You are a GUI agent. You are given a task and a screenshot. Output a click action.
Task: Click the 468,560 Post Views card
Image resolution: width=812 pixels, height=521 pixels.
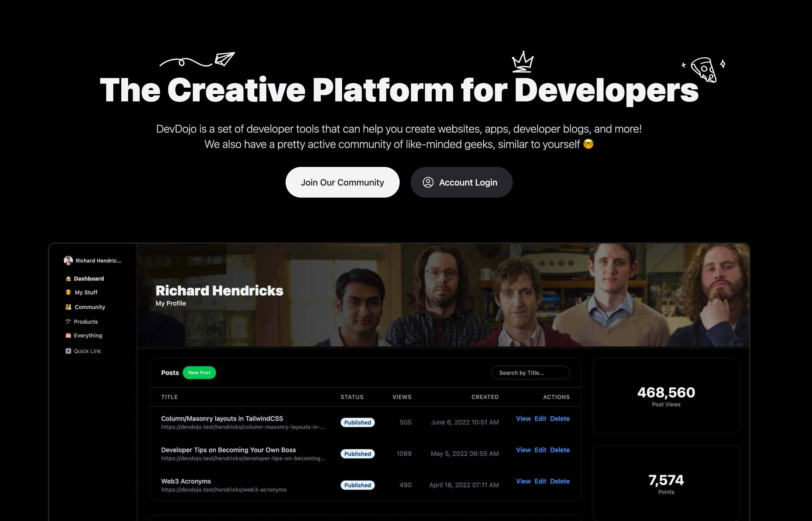[666, 396]
